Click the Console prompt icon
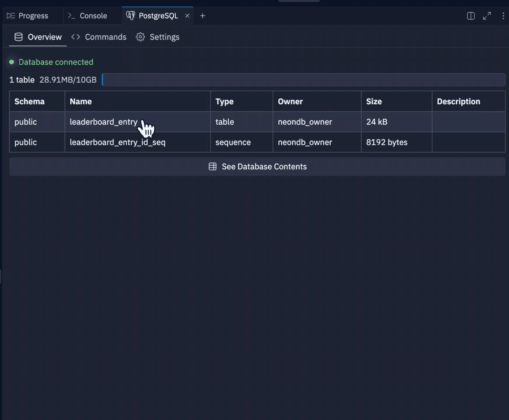The height and width of the screenshot is (420, 509). click(71, 16)
